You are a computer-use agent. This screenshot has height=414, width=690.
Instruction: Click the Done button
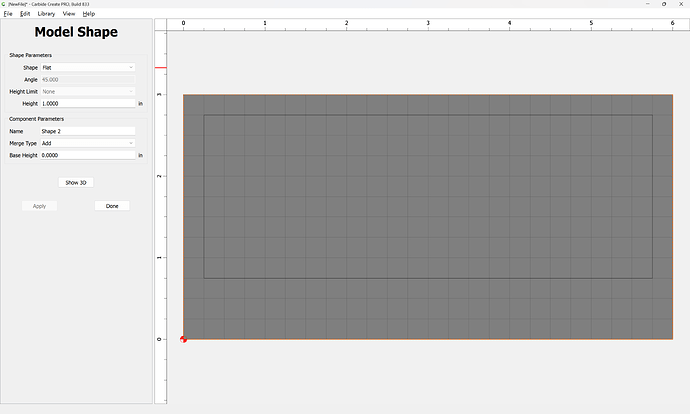[x=112, y=206]
